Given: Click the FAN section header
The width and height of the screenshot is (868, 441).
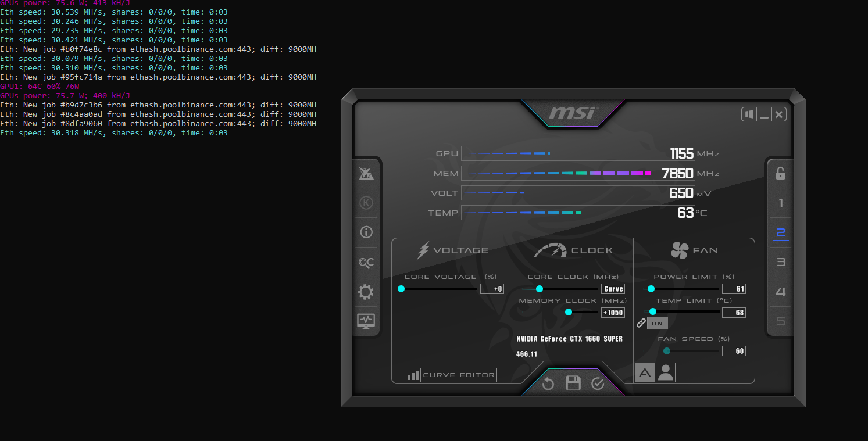Looking at the screenshot, I should click(694, 250).
